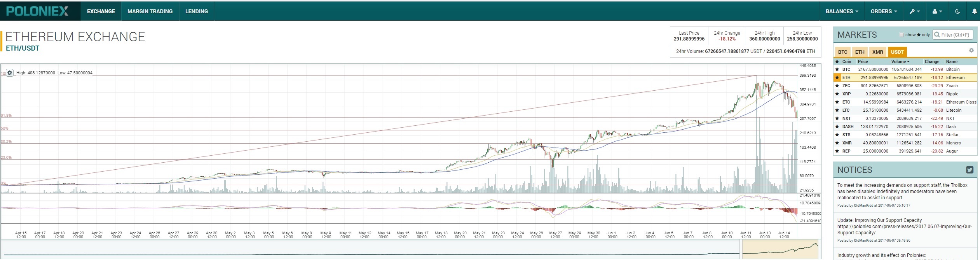Viewport: 980px width, 260px height.
Task: Switch to the ETH markets tab
Action: (860, 52)
